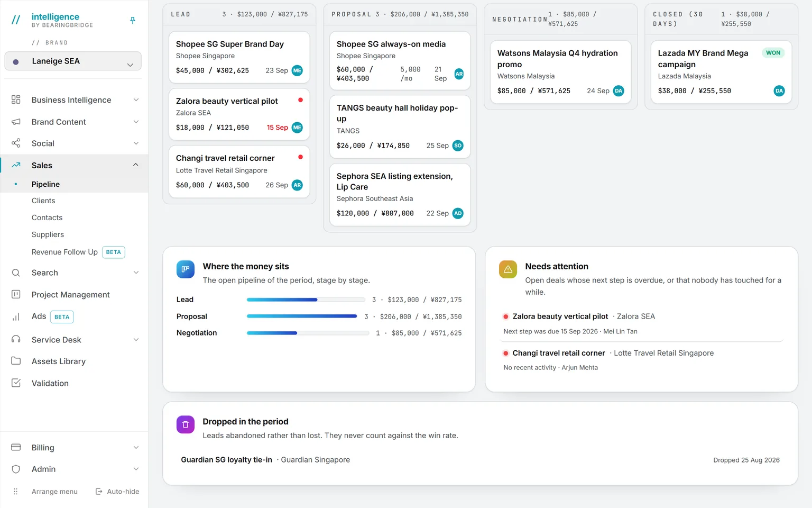Image resolution: width=812 pixels, height=508 pixels.
Task: Expand the Admin menu chevron
Action: pos(136,469)
